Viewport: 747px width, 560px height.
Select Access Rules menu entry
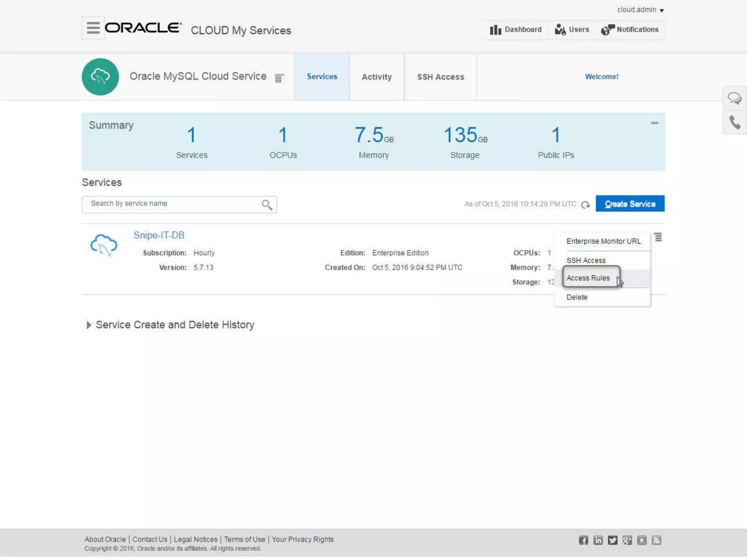pos(588,278)
